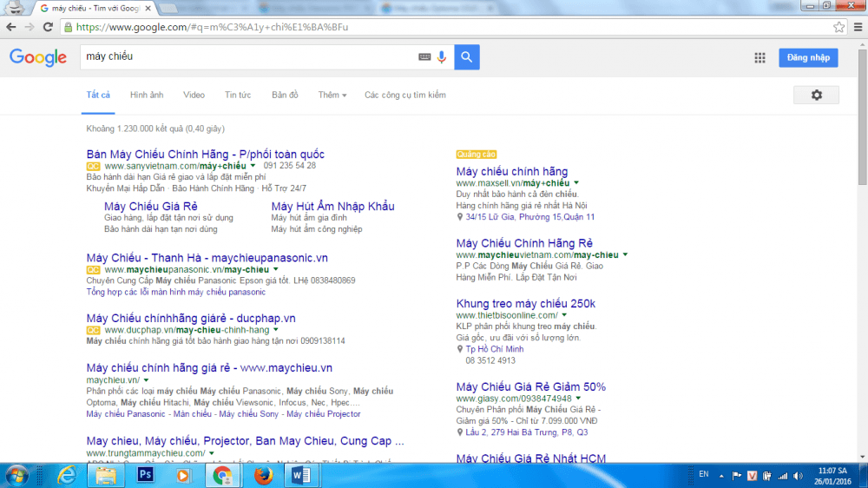Open search settings gear icon
868x488 pixels.
[x=816, y=96]
